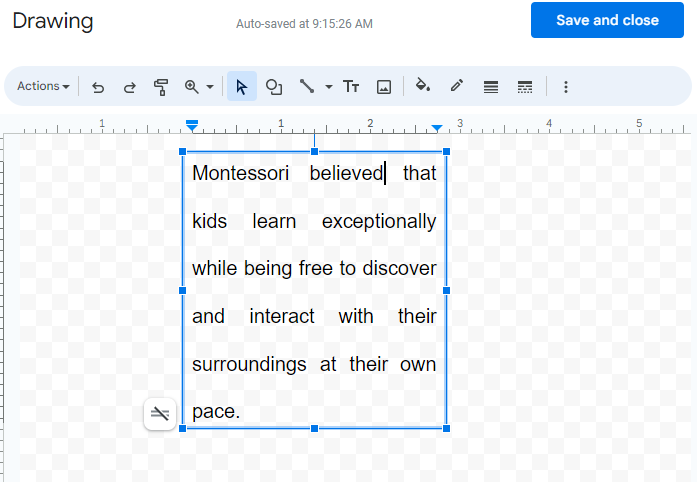The image size is (697, 482).
Task: Click the word "Montessori" in the text box
Action: point(240,173)
